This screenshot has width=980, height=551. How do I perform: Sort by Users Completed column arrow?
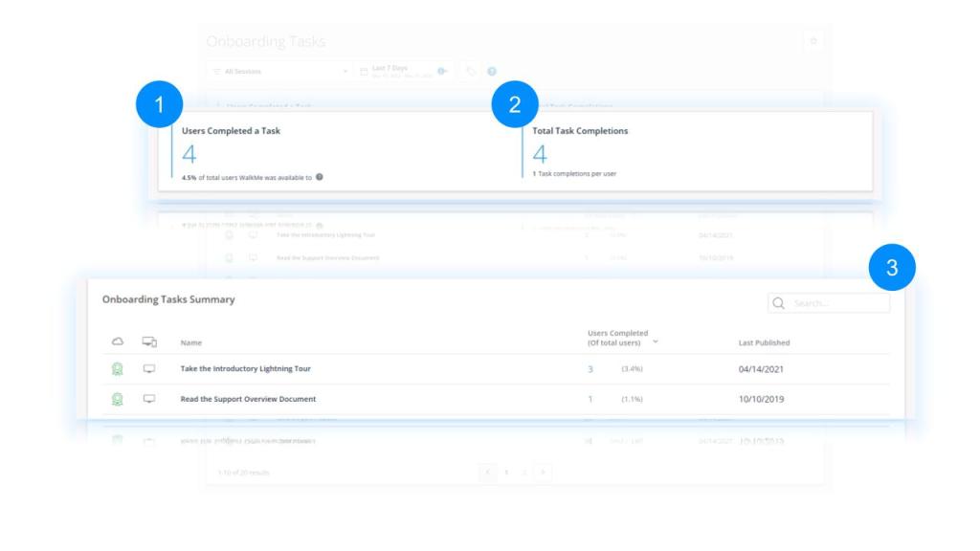pyautogui.click(x=656, y=342)
